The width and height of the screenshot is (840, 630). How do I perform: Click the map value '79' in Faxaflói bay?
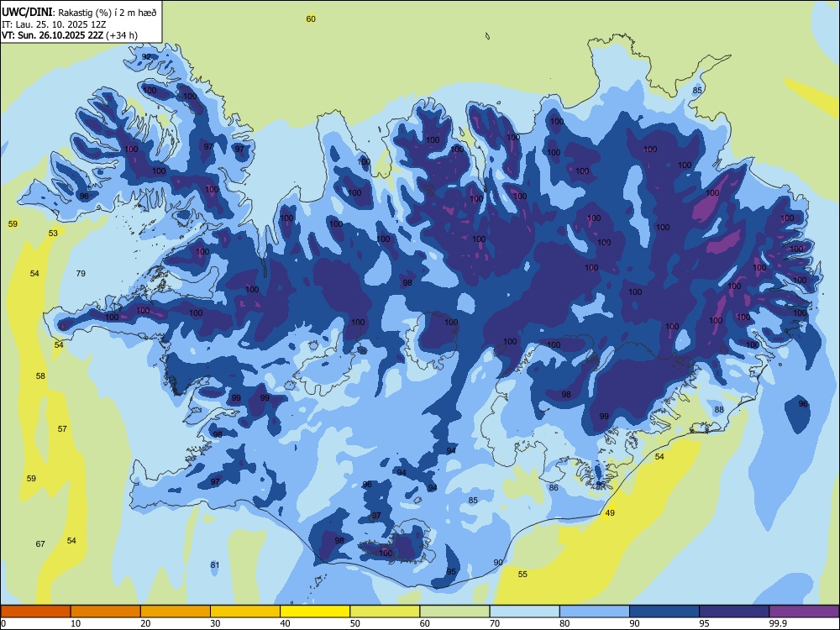[x=81, y=273]
